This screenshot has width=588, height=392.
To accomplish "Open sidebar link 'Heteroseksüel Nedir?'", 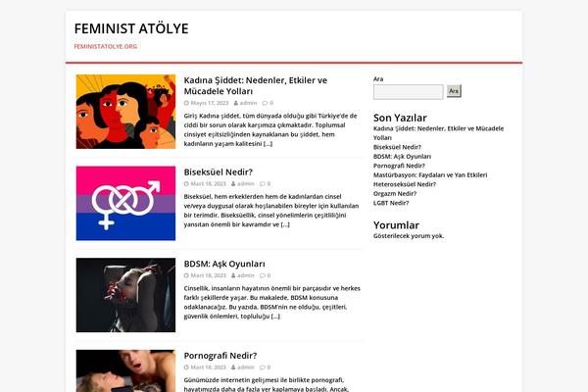I will coord(404,184).
